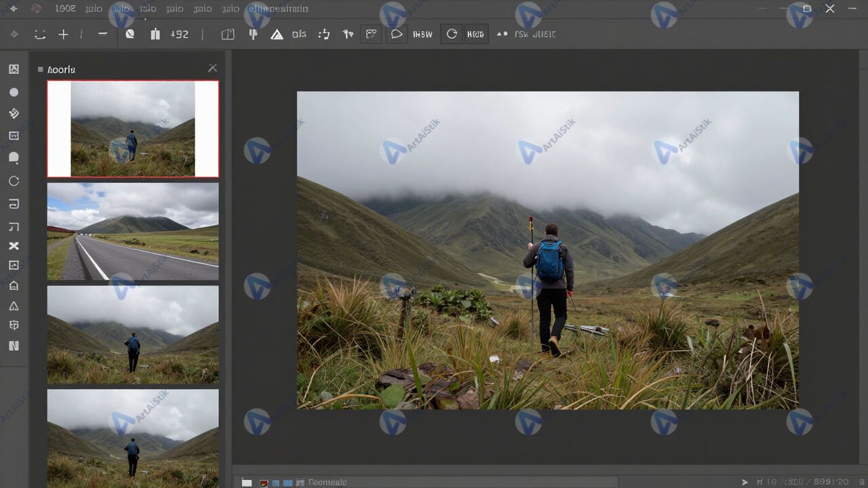Click the NSW button in the toolbar
Screen dimensions: 868x488
422,35
